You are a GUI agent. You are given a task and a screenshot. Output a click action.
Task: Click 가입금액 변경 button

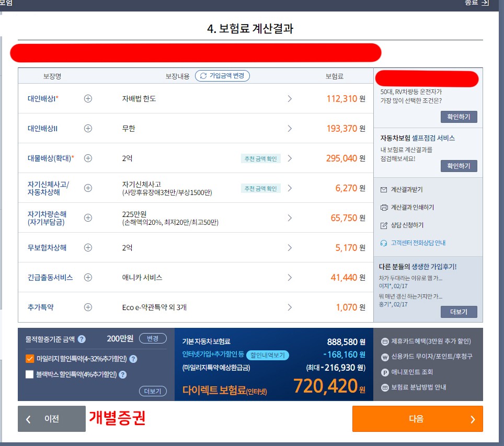click(222, 76)
